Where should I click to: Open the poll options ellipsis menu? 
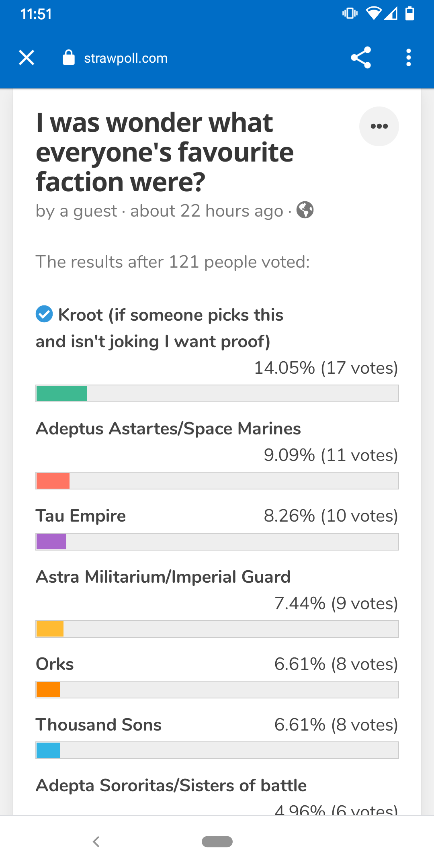pos(379,126)
